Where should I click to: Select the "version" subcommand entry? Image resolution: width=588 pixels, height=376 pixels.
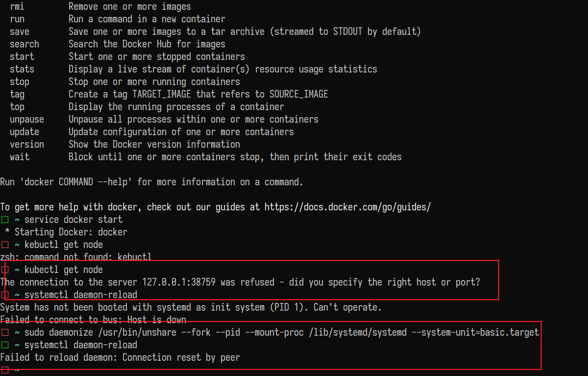(x=27, y=144)
